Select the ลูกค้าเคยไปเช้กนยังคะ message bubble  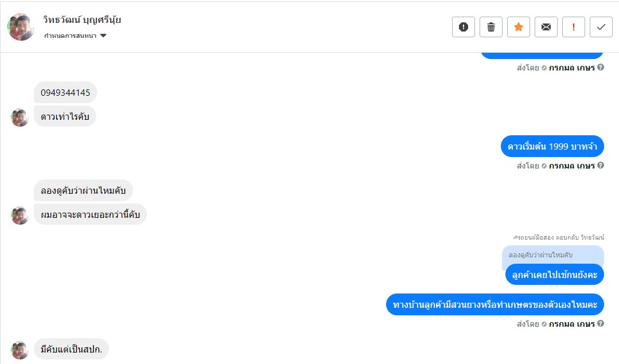point(555,275)
